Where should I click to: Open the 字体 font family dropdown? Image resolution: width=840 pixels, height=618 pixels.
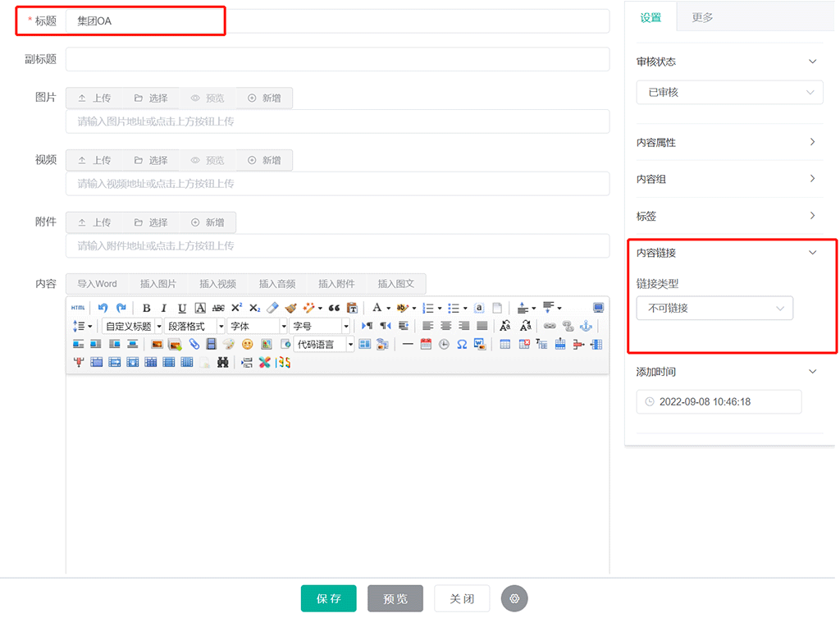pyautogui.click(x=258, y=326)
